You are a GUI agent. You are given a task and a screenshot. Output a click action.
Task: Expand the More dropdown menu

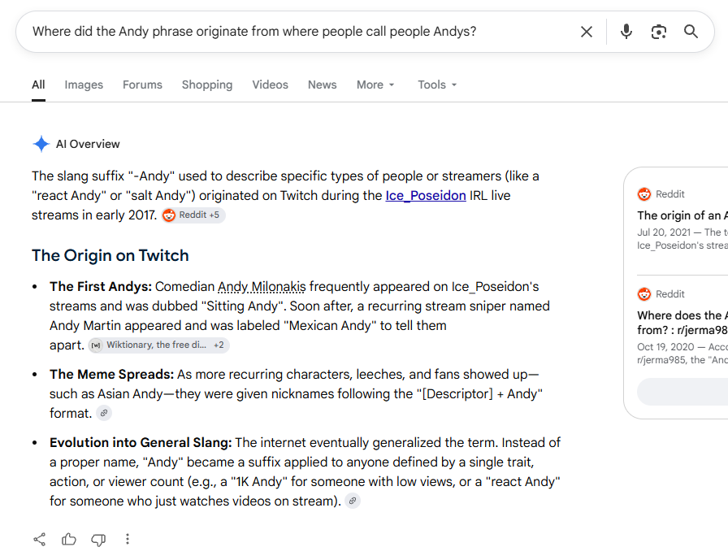tap(375, 85)
